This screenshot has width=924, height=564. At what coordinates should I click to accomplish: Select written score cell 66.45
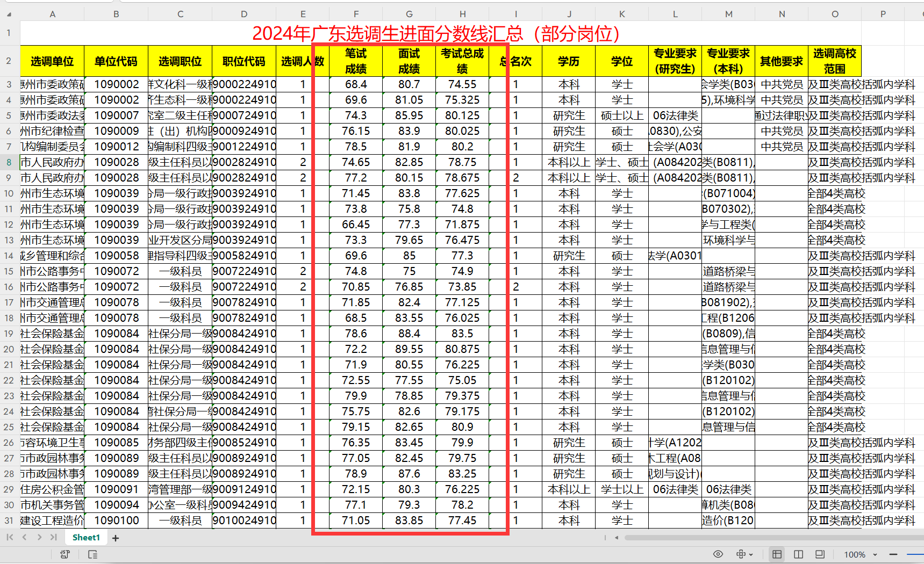pyautogui.click(x=356, y=225)
